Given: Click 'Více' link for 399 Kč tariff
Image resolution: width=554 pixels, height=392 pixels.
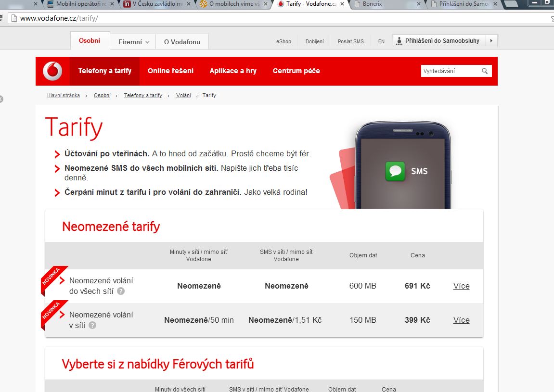Looking at the screenshot, I should point(462,320).
